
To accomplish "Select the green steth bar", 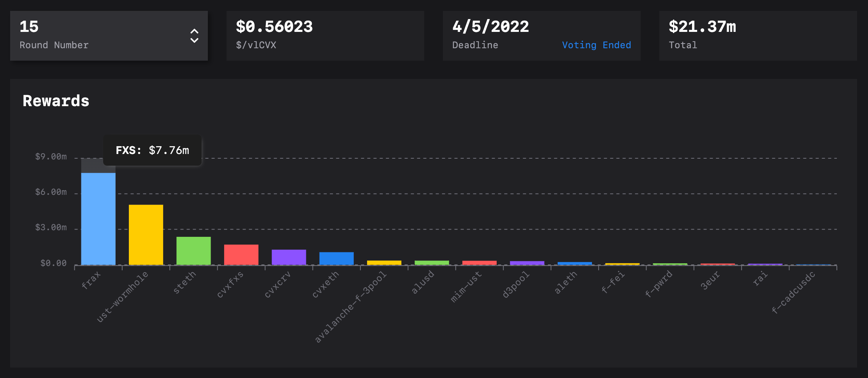I will point(193,251).
